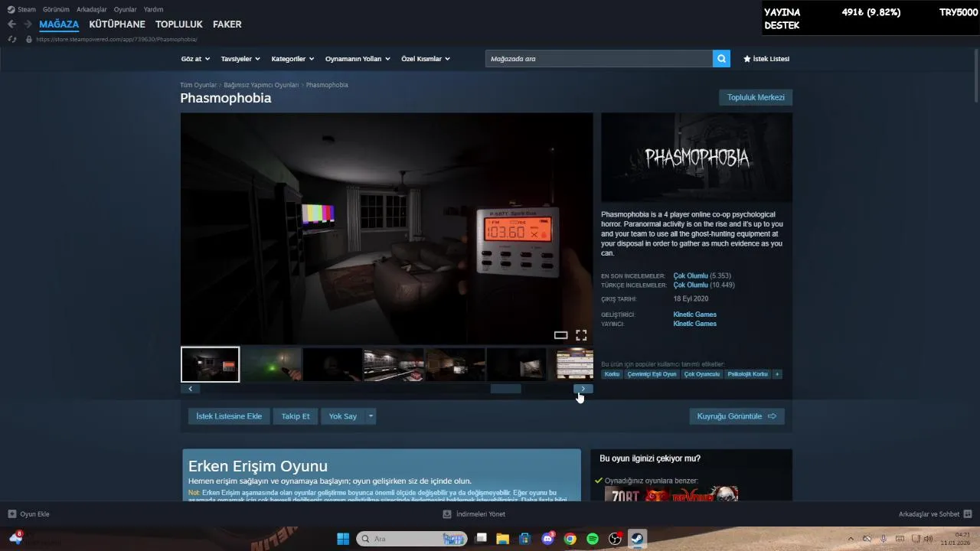Open the FAKER profile tab

[227, 24]
